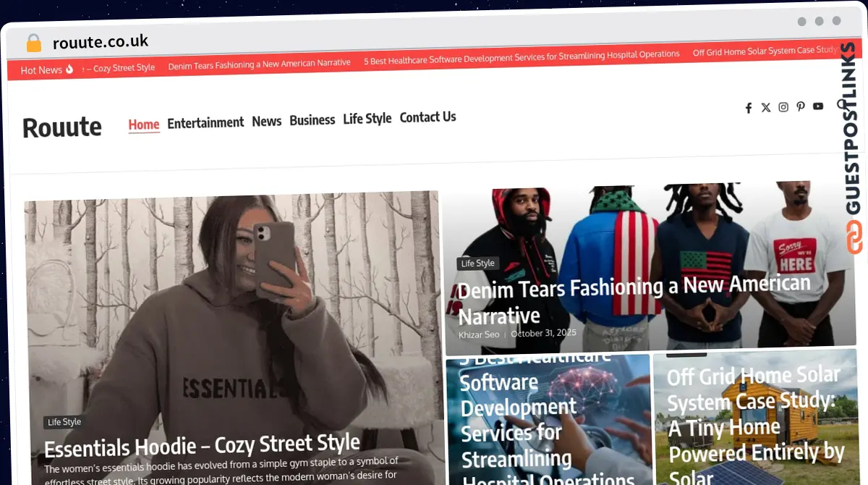The height and width of the screenshot is (485, 868).
Task: Open the Instagram social icon
Action: pyautogui.click(x=783, y=107)
